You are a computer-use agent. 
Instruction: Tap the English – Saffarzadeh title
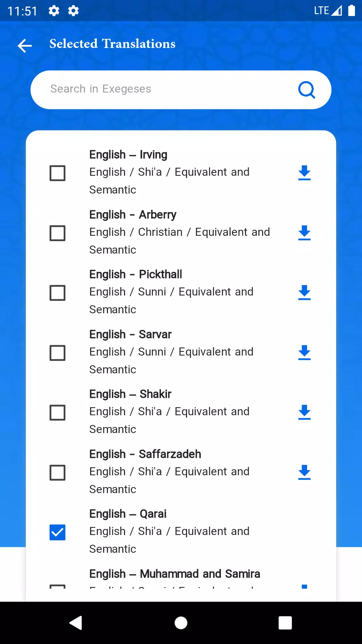[145, 454]
